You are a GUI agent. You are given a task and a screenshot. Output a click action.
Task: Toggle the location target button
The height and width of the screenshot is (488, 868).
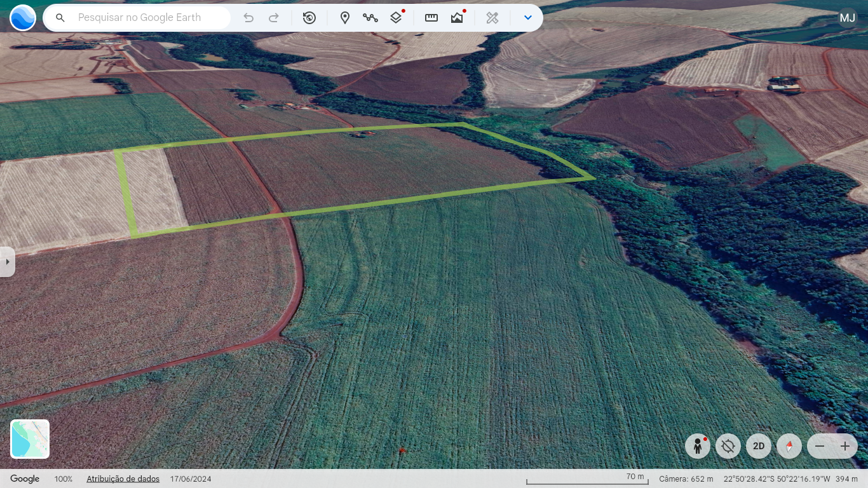pyautogui.click(x=728, y=446)
